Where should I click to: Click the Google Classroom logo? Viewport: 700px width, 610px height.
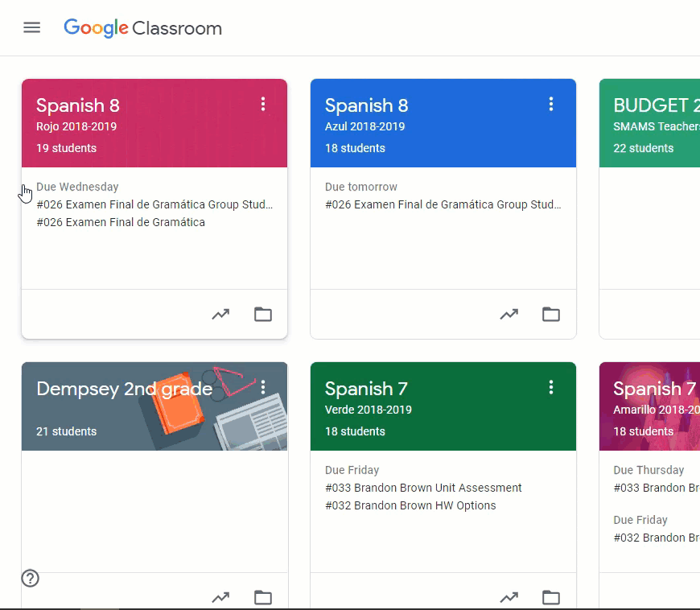click(143, 28)
